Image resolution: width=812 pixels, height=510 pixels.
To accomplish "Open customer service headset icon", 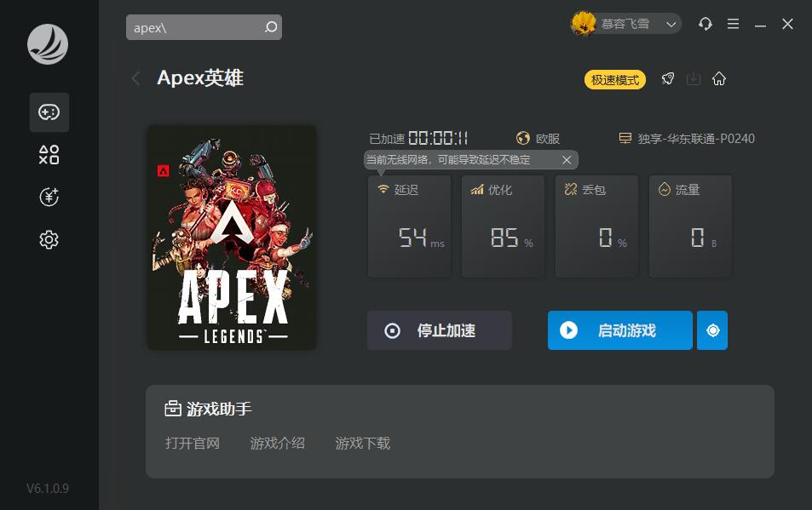I will tap(705, 24).
